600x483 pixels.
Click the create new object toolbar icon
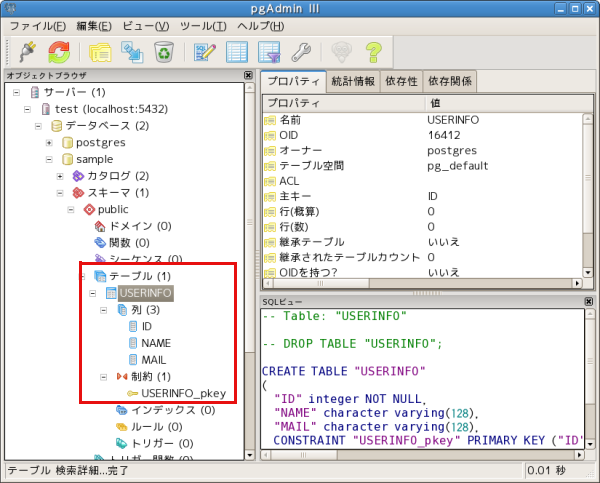(x=132, y=52)
